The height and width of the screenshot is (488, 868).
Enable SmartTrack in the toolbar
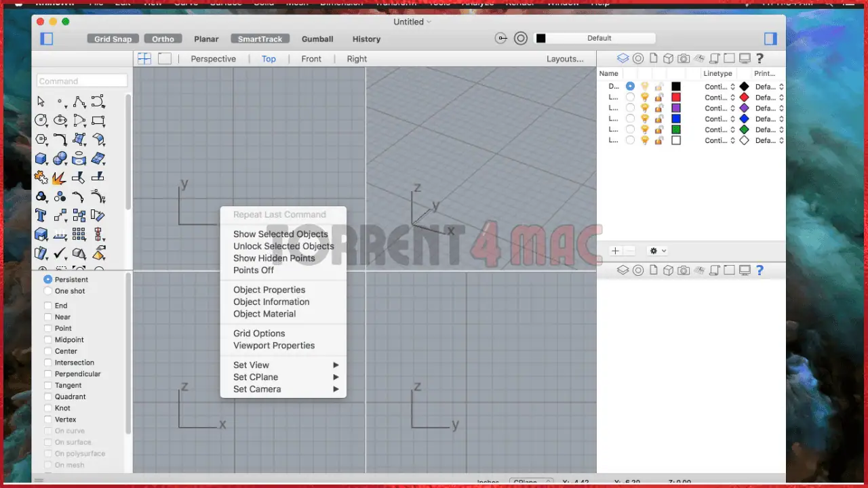(260, 39)
